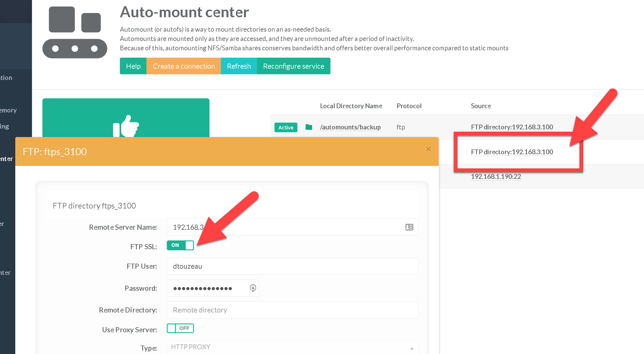Click Reconfigure service button
The width and height of the screenshot is (644, 354).
pos(293,66)
